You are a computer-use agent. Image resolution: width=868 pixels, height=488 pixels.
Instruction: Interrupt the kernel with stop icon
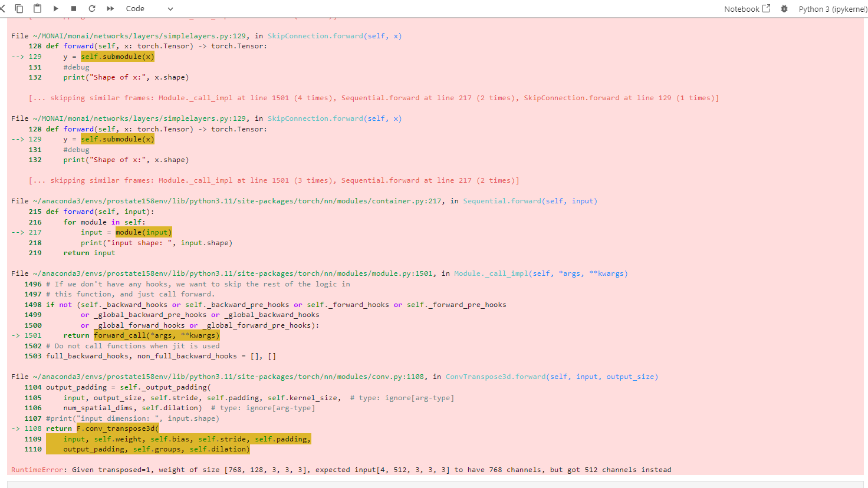(x=75, y=8)
